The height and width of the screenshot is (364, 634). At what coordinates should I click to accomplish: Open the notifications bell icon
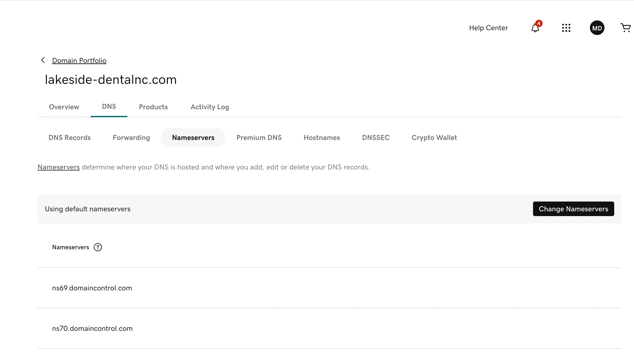point(535,28)
